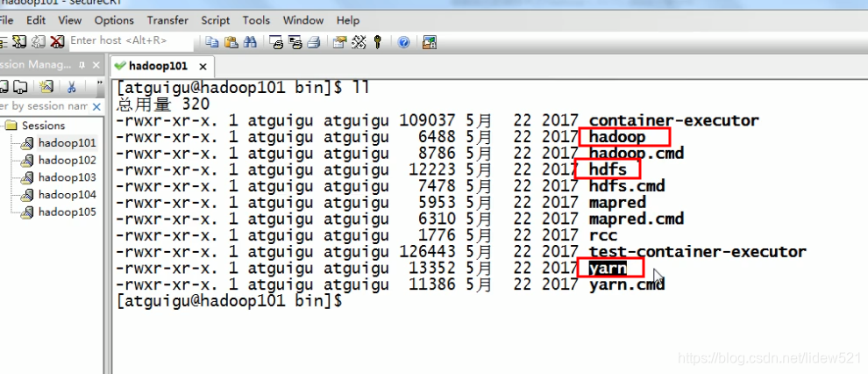Screen dimensions: 868x374
Task: Click the file size 1776
Action: pos(437,235)
